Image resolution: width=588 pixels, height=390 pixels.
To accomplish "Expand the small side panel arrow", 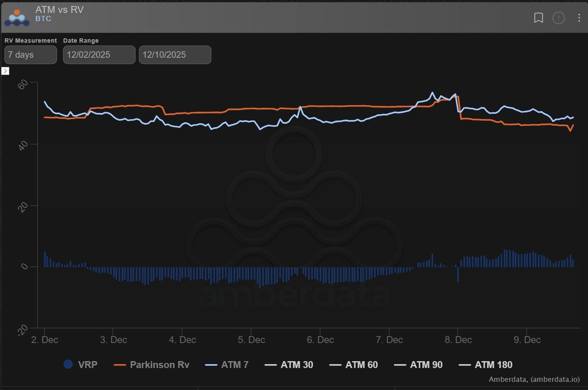I will pyautogui.click(x=5, y=71).
